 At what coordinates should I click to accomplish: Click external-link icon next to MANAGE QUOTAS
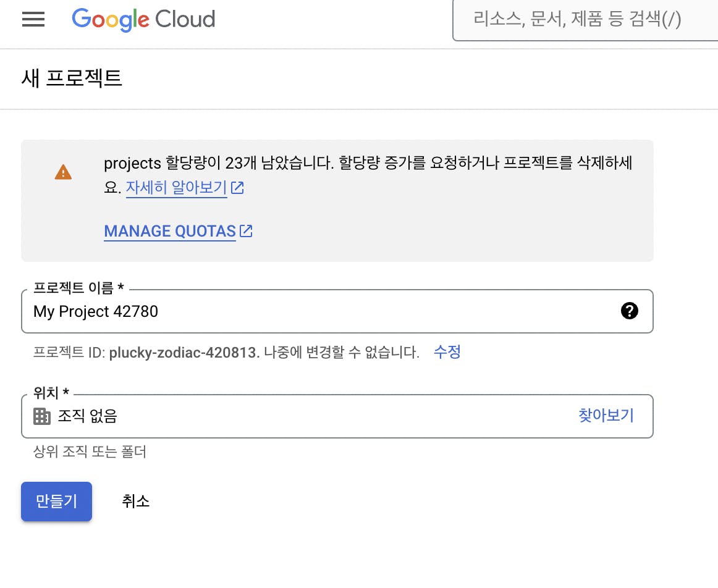tap(246, 231)
